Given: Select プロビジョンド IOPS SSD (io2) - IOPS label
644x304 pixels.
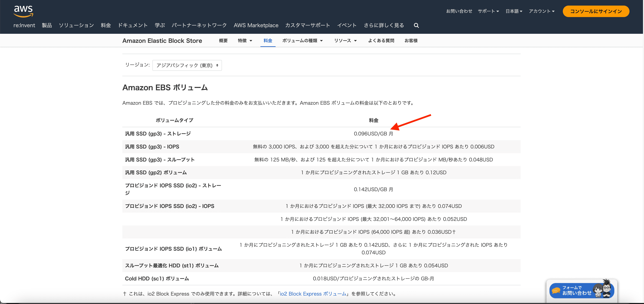Looking at the screenshot, I should coord(169,206).
